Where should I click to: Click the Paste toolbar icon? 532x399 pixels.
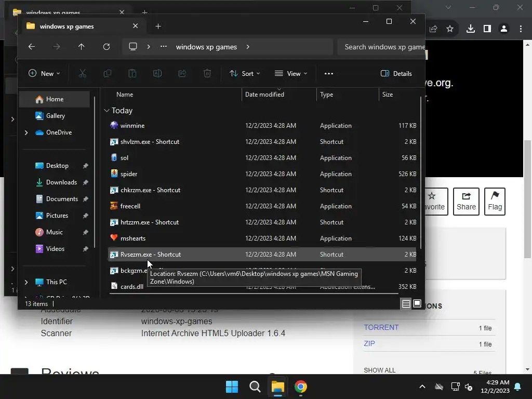pos(132,73)
